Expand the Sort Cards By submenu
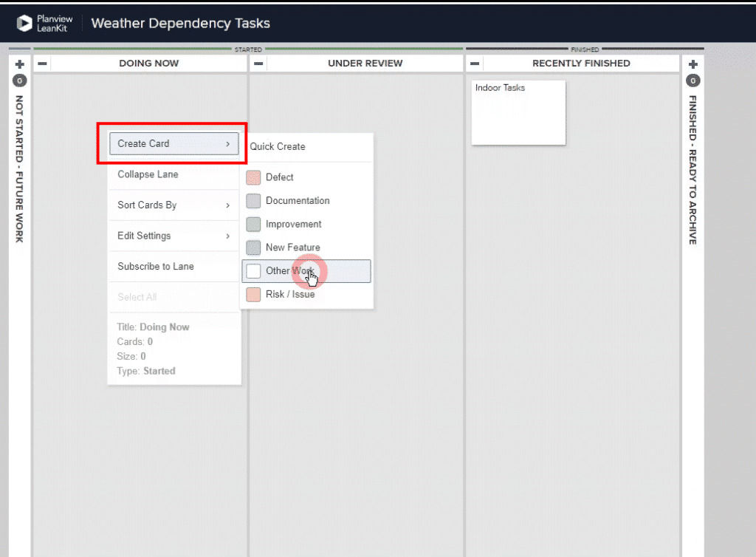The image size is (756, 557). point(173,205)
